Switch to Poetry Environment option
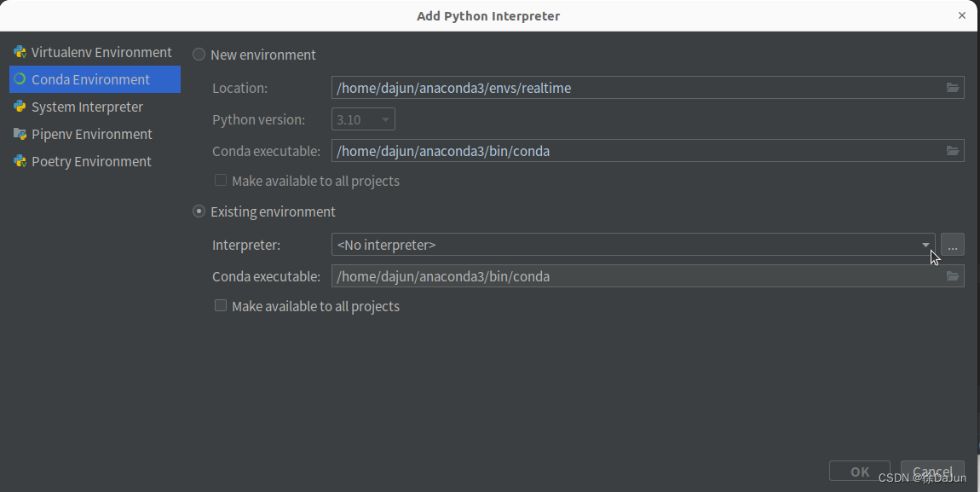 coord(91,161)
